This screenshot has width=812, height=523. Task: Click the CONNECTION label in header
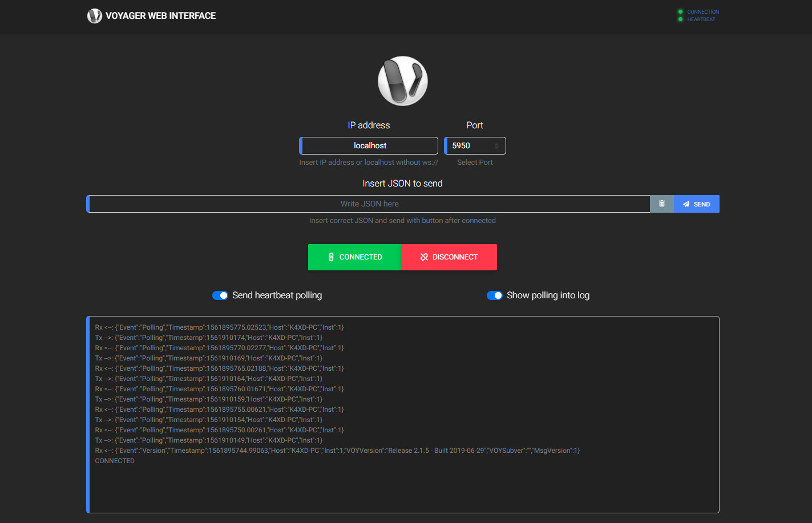point(703,12)
